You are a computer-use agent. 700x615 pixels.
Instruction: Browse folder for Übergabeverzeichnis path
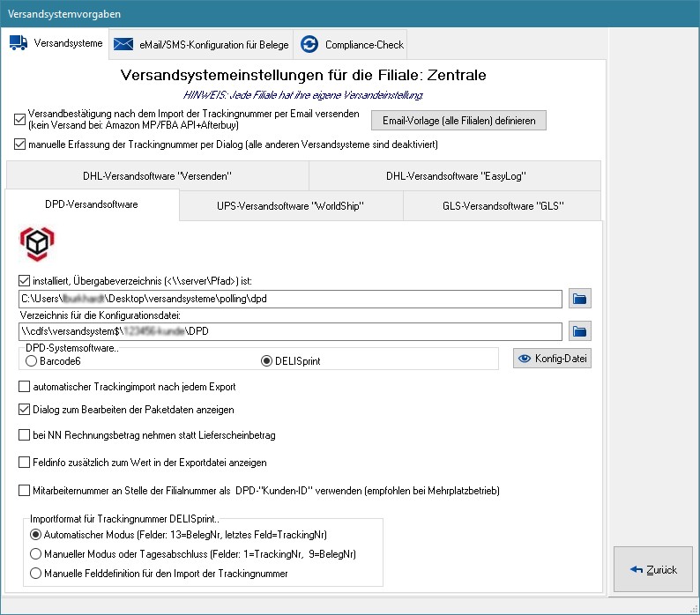click(579, 299)
